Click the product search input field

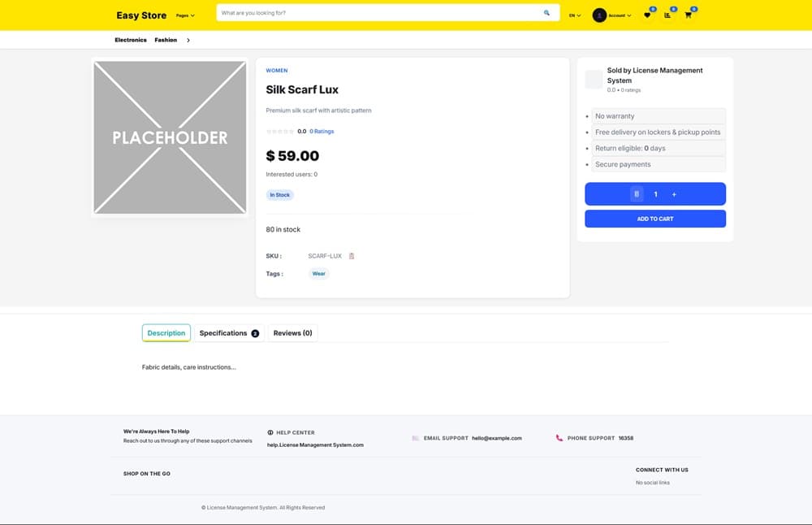[378, 13]
